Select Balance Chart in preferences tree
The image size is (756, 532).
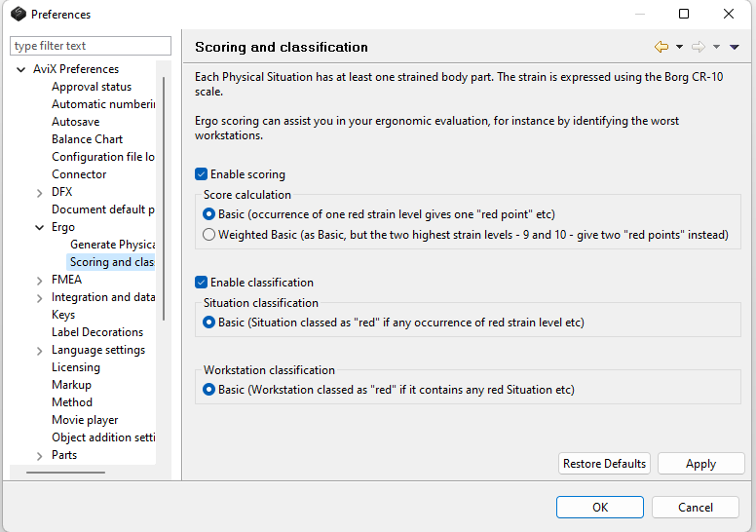click(87, 139)
